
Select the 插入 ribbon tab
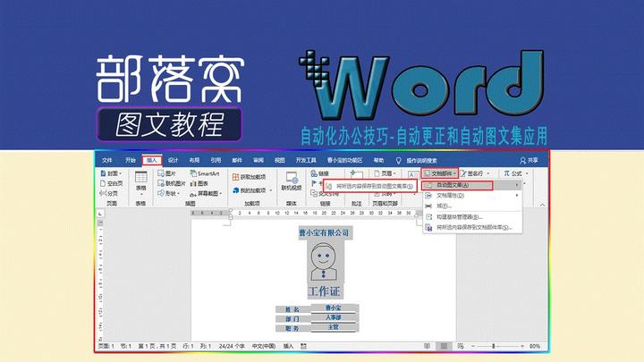(152, 160)
